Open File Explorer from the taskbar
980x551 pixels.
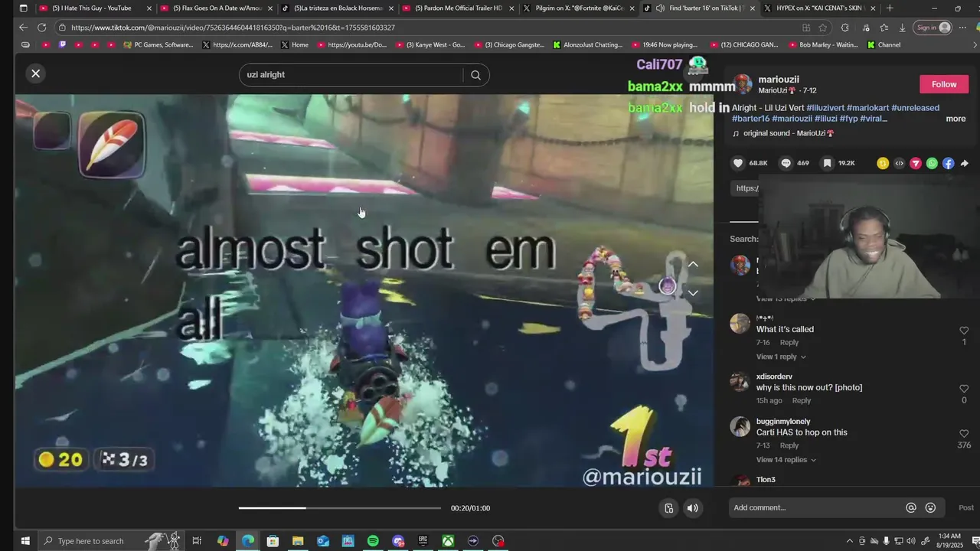pos(298,541)
